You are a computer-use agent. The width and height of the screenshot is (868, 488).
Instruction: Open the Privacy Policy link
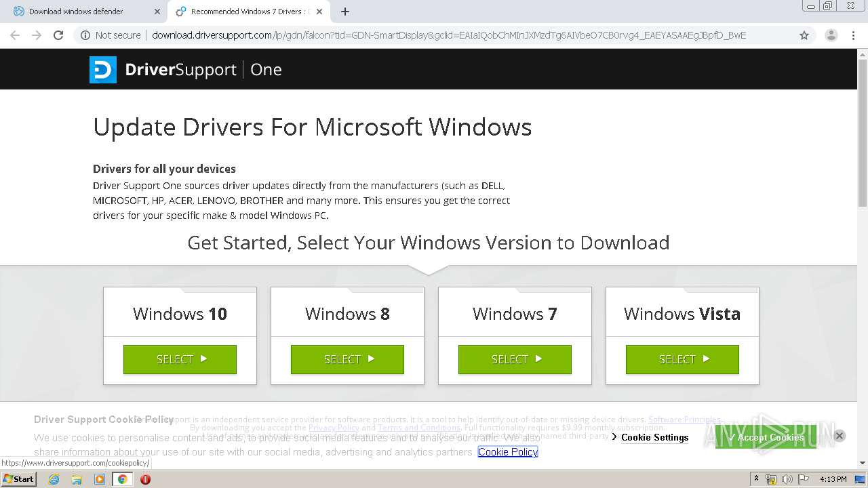coord(334,428)
